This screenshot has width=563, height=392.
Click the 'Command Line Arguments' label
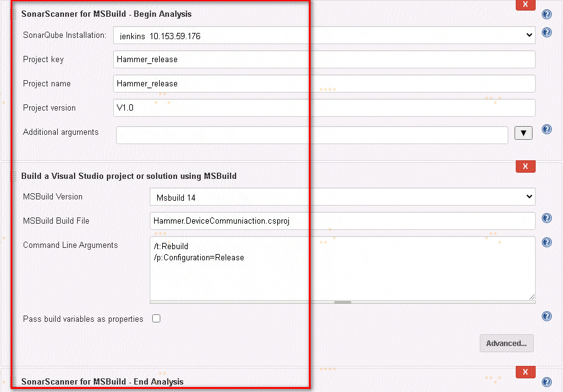pyautogui.click(x=70, y=245)
